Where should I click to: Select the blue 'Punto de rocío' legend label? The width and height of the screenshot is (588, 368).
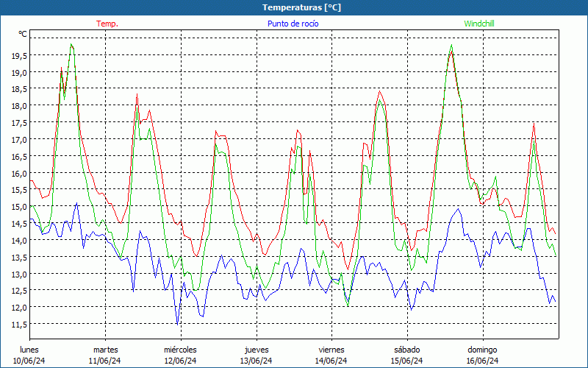(293, 24)
